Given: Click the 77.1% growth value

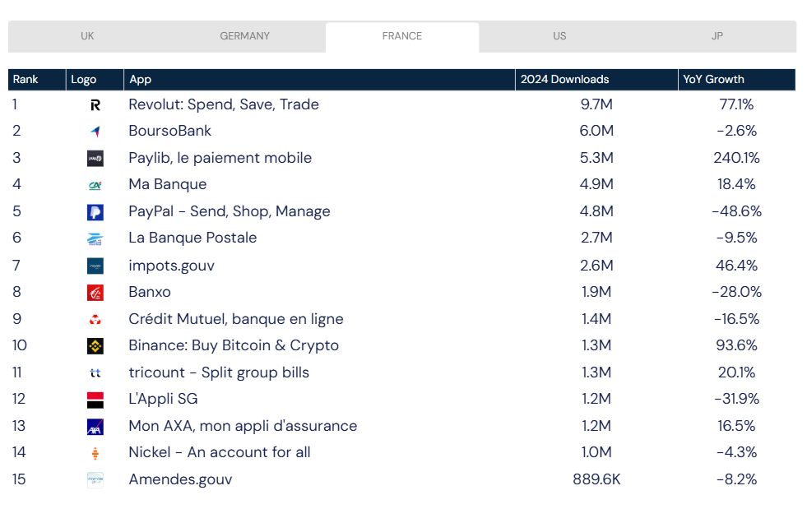Looking at the screenshot, I should (x=736, y=104).
